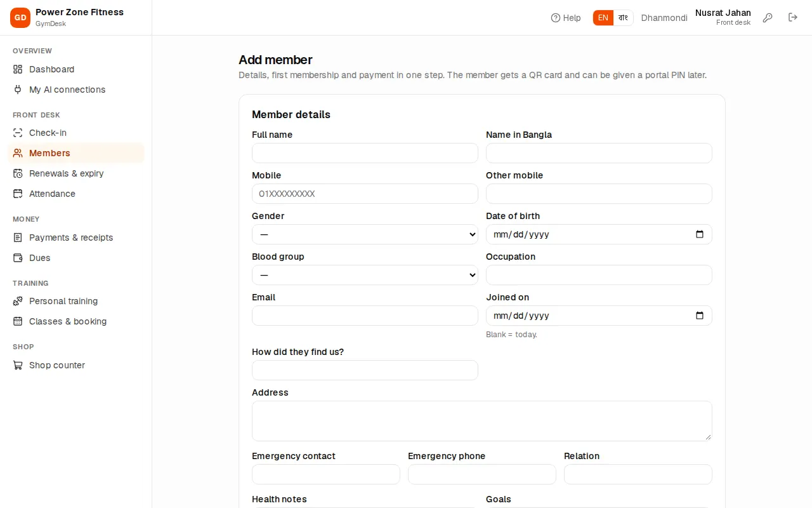Click Nusrat Jahan user name
Screen dimensions: 812x508
point(723,13)
